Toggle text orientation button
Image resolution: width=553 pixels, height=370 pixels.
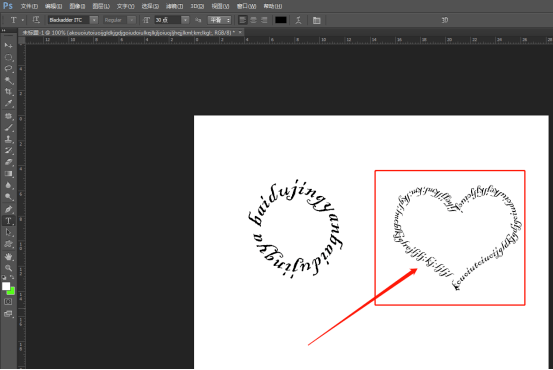[x=36, y=20]
